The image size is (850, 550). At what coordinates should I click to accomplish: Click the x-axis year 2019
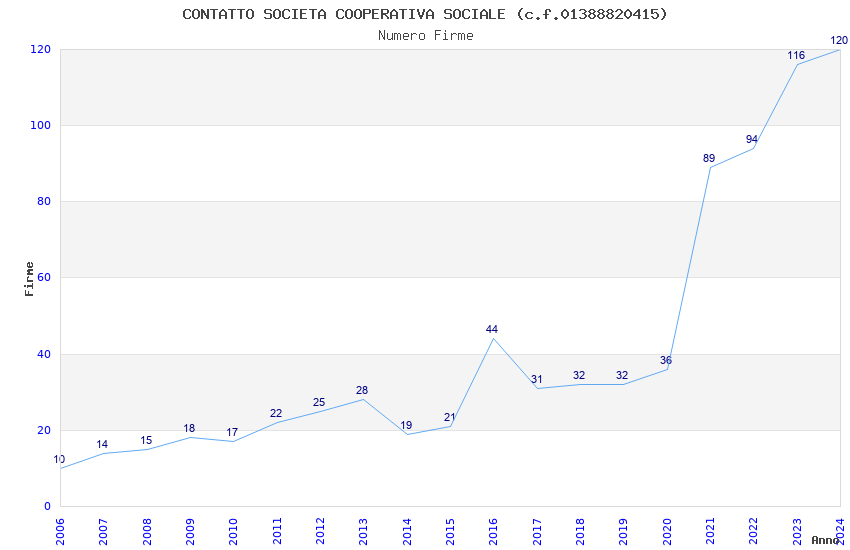coord(623,531)
